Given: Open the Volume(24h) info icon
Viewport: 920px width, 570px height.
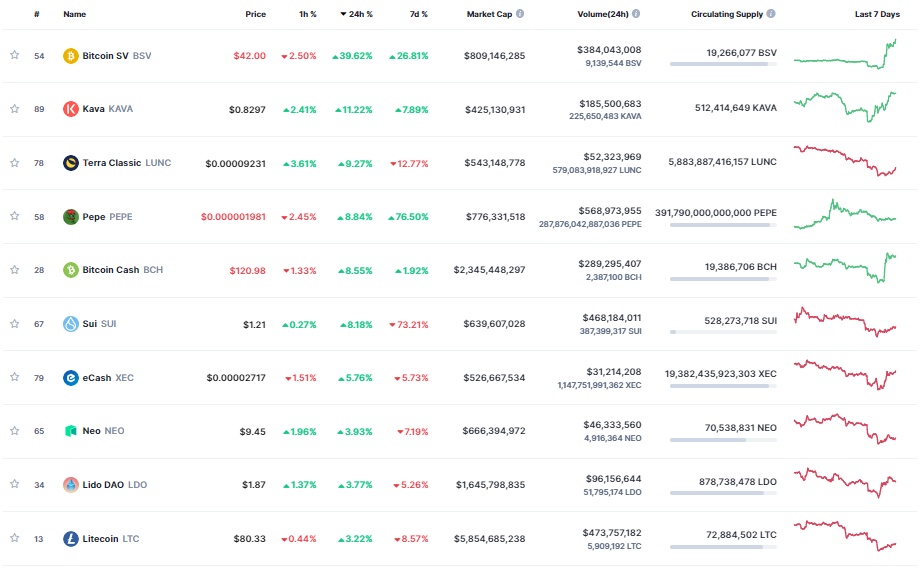Looking at the screenshot, I should click(x=636, y=14).
